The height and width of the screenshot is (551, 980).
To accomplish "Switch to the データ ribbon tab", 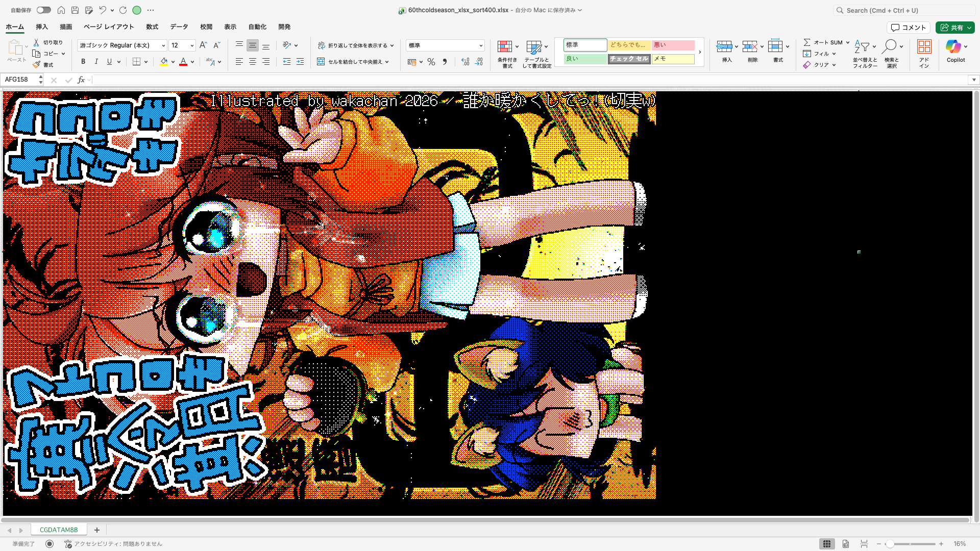I will tap(179, 27).
